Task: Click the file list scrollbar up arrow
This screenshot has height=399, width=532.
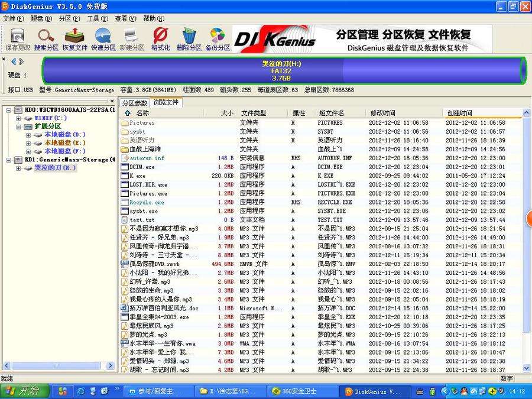Action: 526,112
